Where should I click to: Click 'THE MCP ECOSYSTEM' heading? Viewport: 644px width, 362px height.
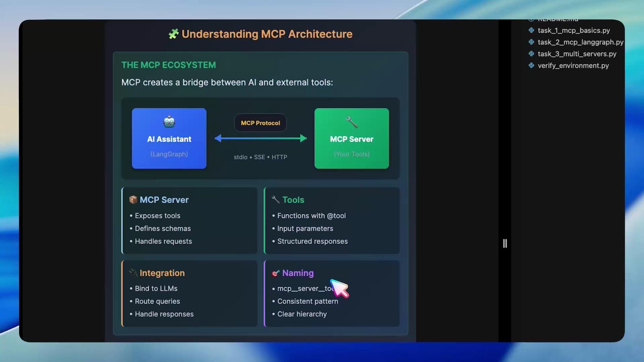168,65
